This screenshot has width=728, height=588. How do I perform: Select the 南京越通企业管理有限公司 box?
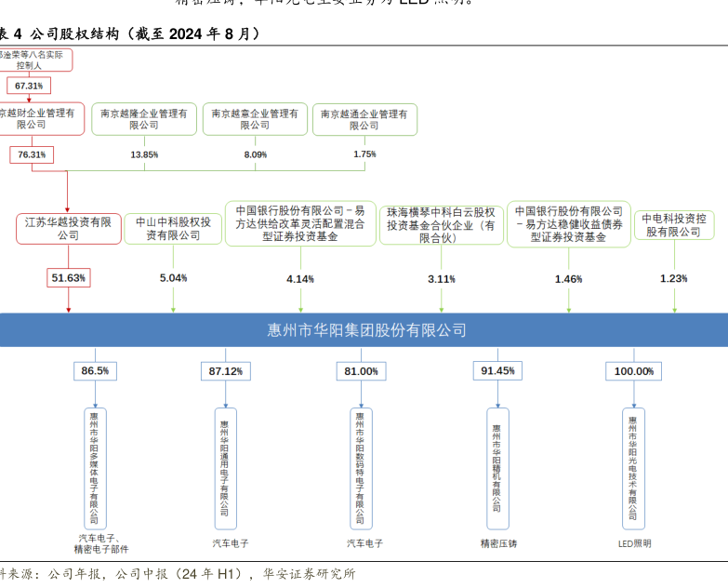(364, 119)
